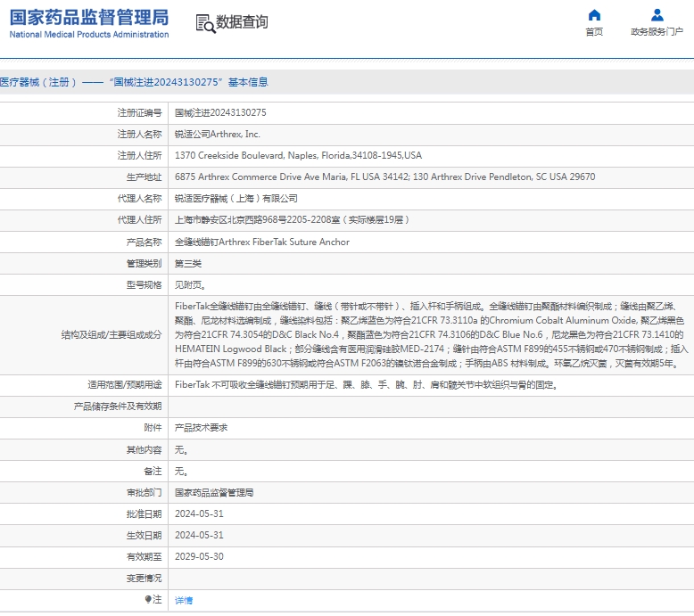Click the expiry date 2029-05-30

coord(199,556)
